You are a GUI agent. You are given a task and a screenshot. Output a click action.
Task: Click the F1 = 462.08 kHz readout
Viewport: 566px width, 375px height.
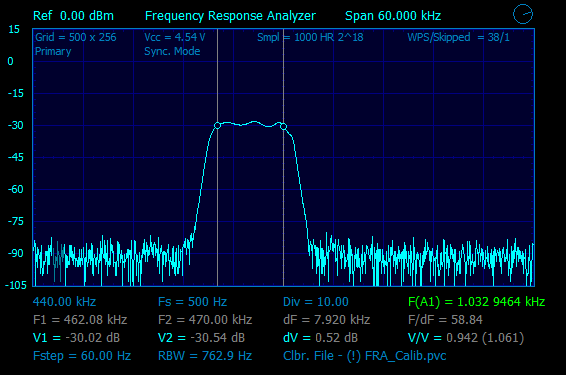coord(80,320)
